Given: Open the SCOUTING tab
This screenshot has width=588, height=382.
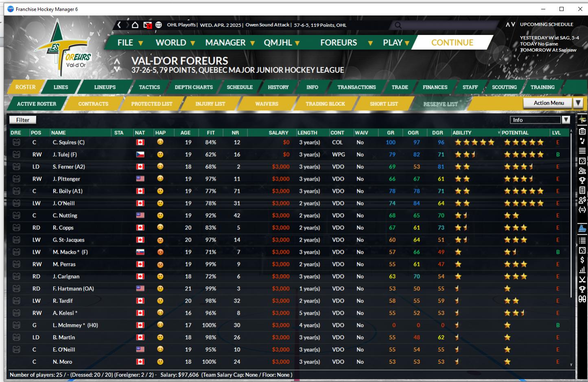Looking at the screenshot, I should [x=504, y=87].
